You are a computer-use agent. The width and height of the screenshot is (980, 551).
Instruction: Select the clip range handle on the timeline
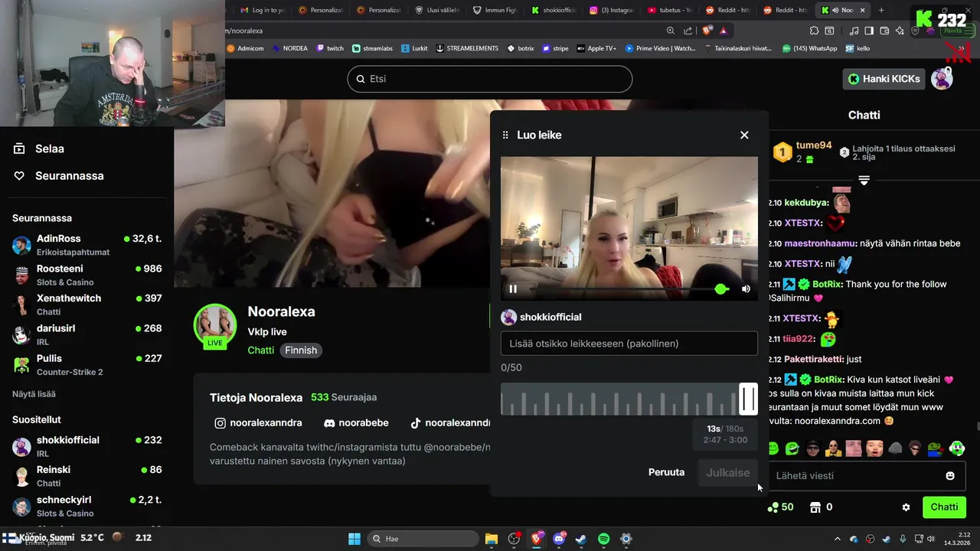click(748, 399)
